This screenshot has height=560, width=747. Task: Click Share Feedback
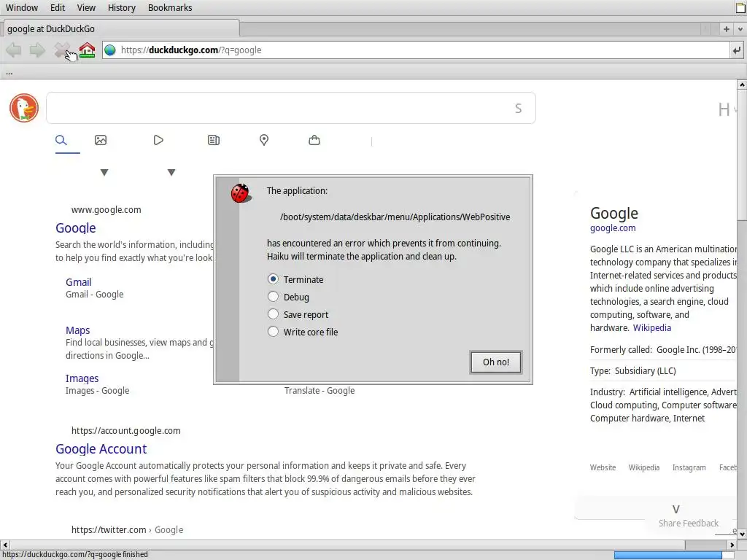689,524
